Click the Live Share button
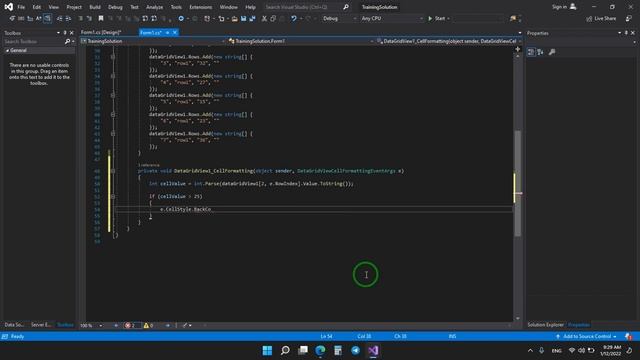Viewport: 640px width, 360px height. 601,18
